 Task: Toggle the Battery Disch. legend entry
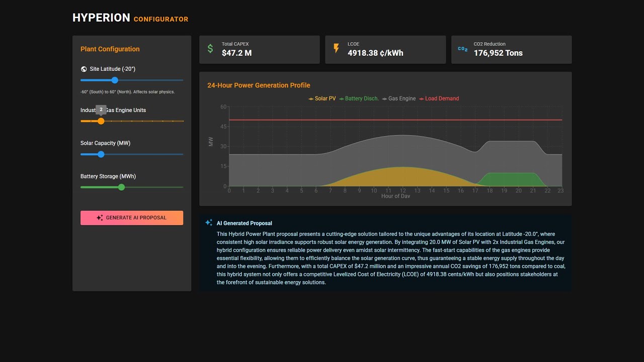[x=359, y=99]
